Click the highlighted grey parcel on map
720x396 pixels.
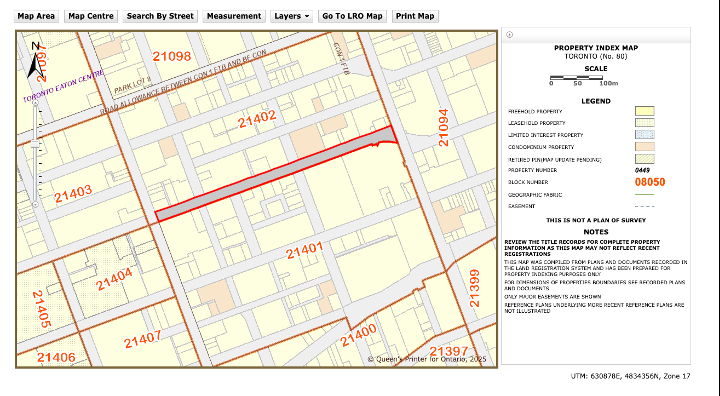[x=276, y=174]
